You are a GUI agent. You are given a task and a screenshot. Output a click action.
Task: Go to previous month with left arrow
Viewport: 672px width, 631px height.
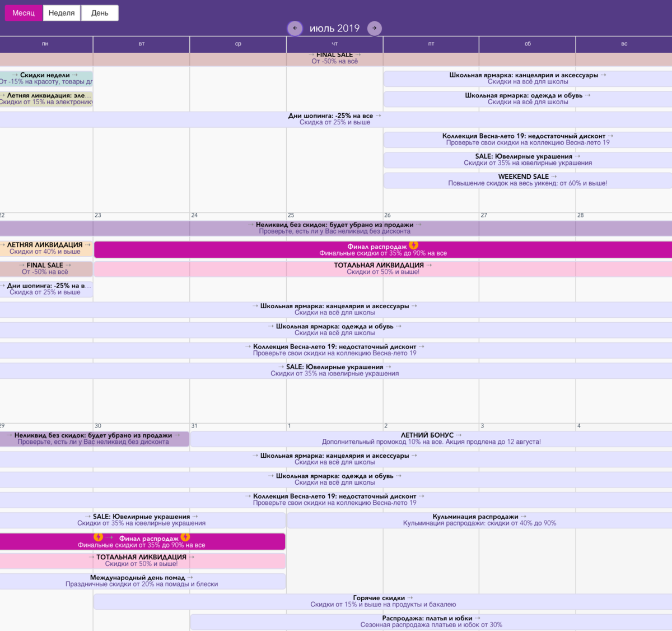[x=295, y=28]
